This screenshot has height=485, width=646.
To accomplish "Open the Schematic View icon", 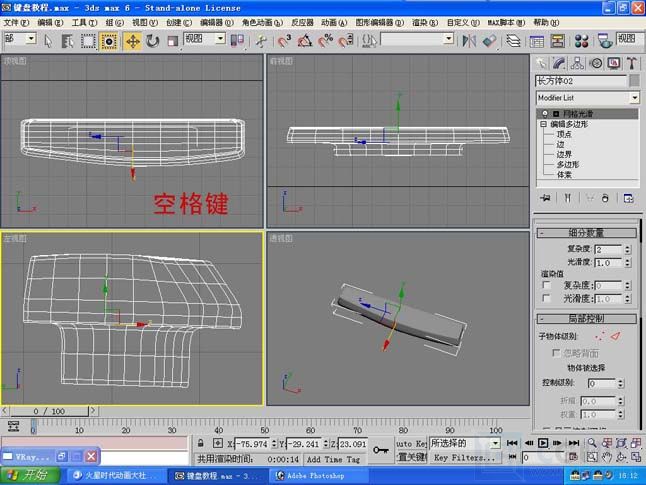I will [557, 41].
